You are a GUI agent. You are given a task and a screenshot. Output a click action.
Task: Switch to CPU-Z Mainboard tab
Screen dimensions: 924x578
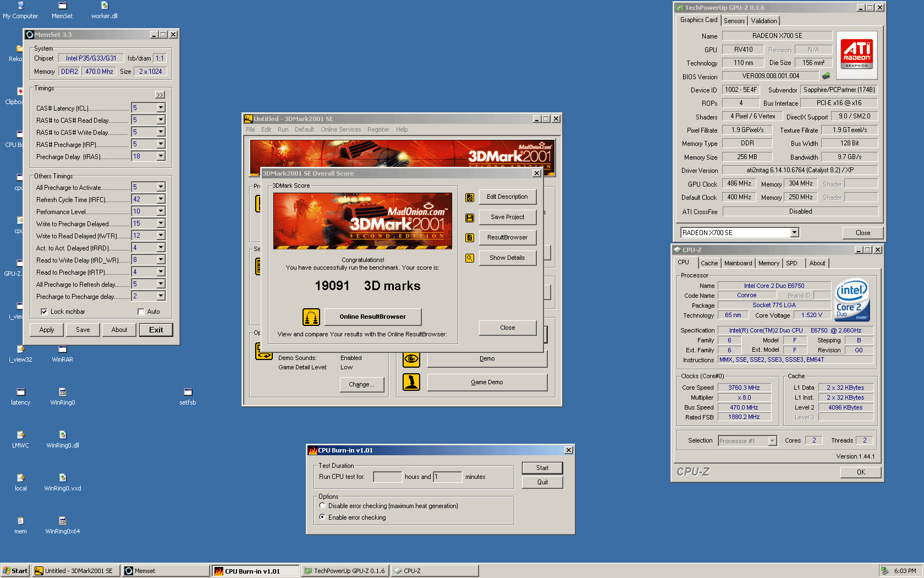[738, 263]
